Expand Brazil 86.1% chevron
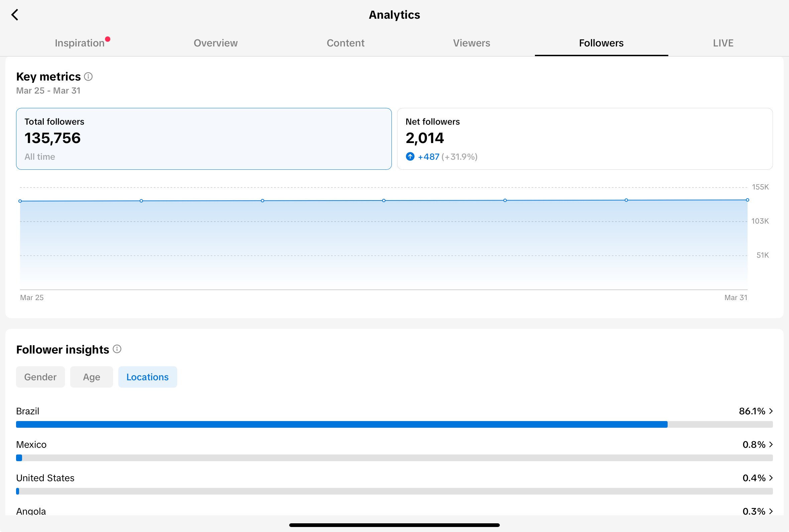 [x=771, y=411]
